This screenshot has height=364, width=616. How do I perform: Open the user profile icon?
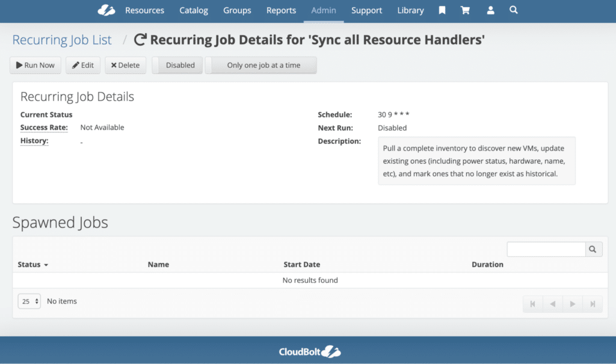point(490,10)
